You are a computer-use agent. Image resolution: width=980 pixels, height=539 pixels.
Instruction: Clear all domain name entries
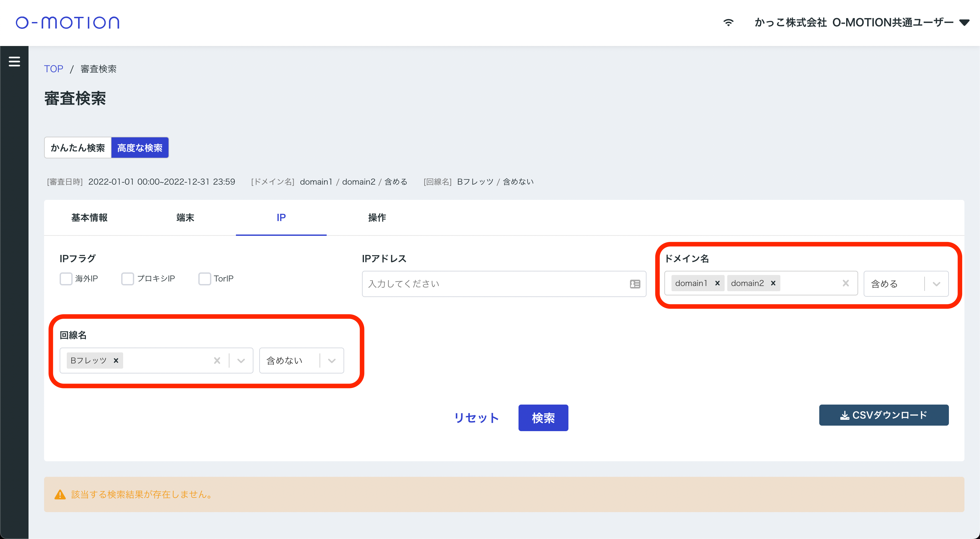[x=845, y=283]
